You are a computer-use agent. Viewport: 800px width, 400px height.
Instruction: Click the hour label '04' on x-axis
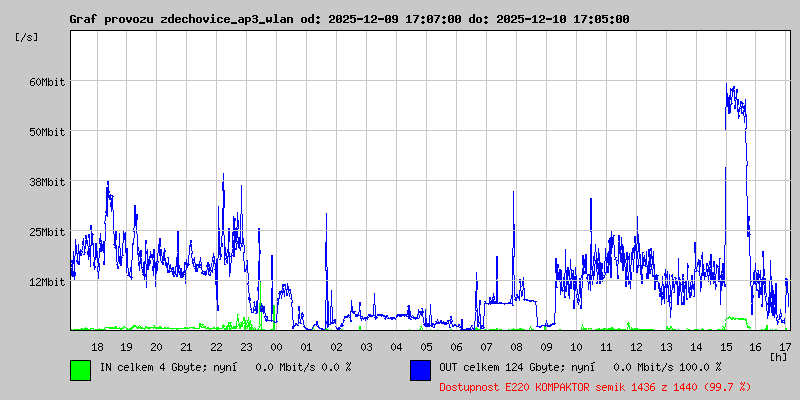396,347
